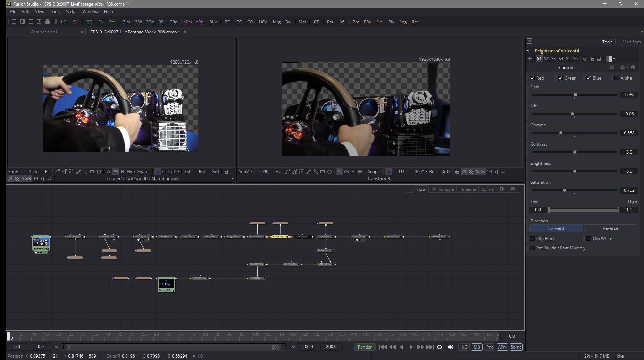Lock the BrightnessContrast4 tool with padlock icon

(592, 59)
